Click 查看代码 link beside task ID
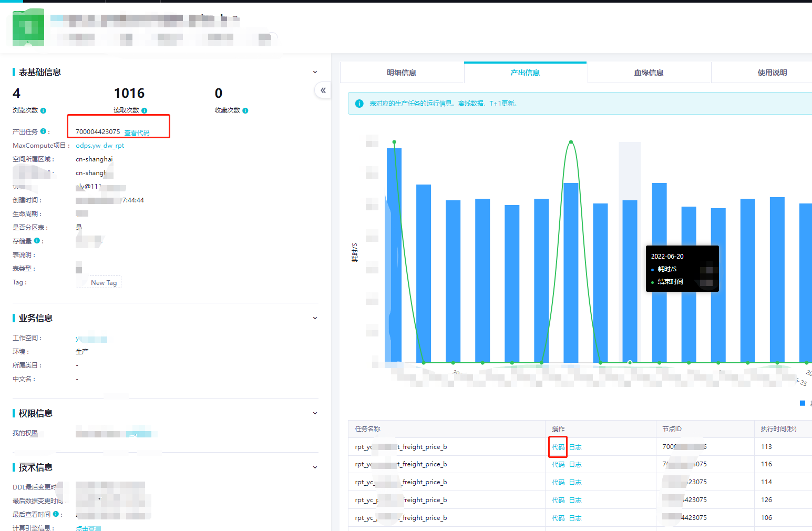Screen dimensions: 812x531 (x=137, y=132)
